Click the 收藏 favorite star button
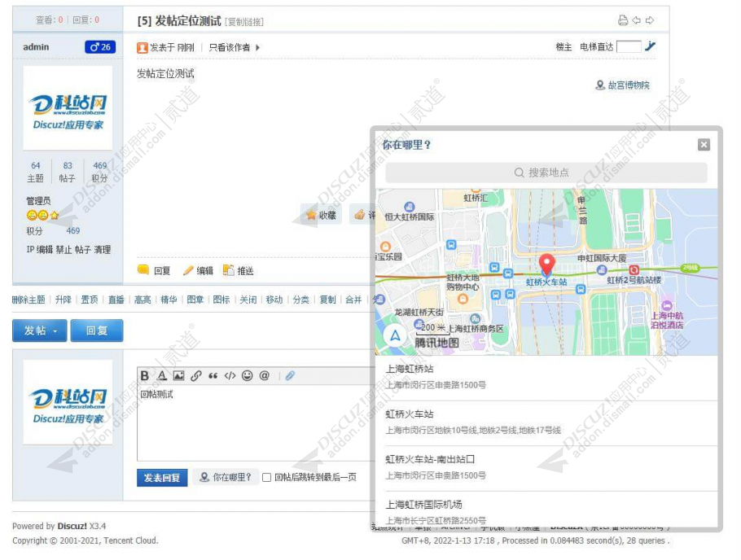Screen dimensions: 741x560 coord(321,215)
